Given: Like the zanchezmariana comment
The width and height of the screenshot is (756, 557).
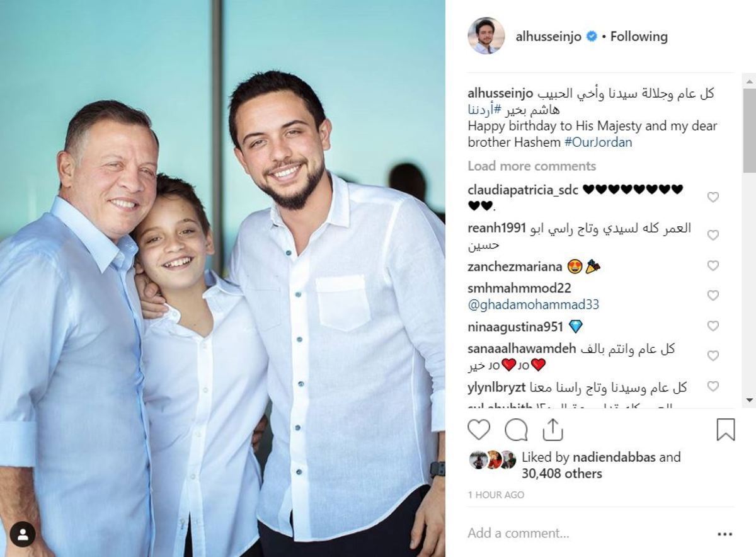Looking at the screenshot, I should click(x=713, y=266).
